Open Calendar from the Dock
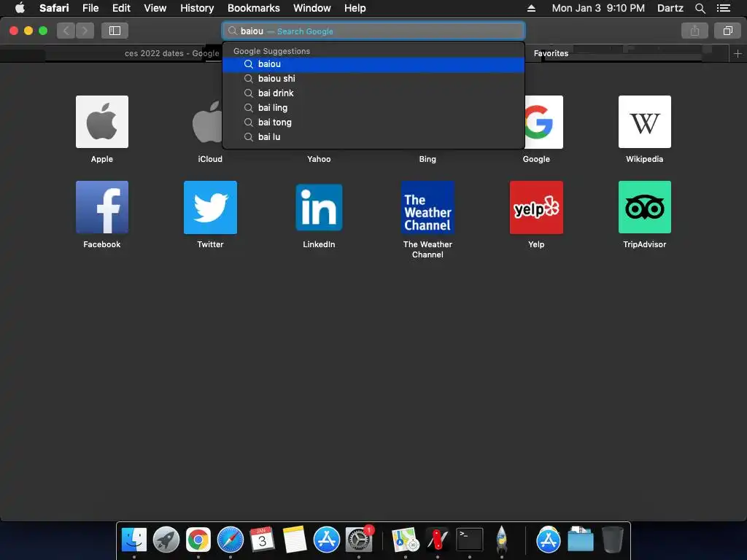Image resolution: width=747 pixels, height=560 pixels. pos(262,540)
